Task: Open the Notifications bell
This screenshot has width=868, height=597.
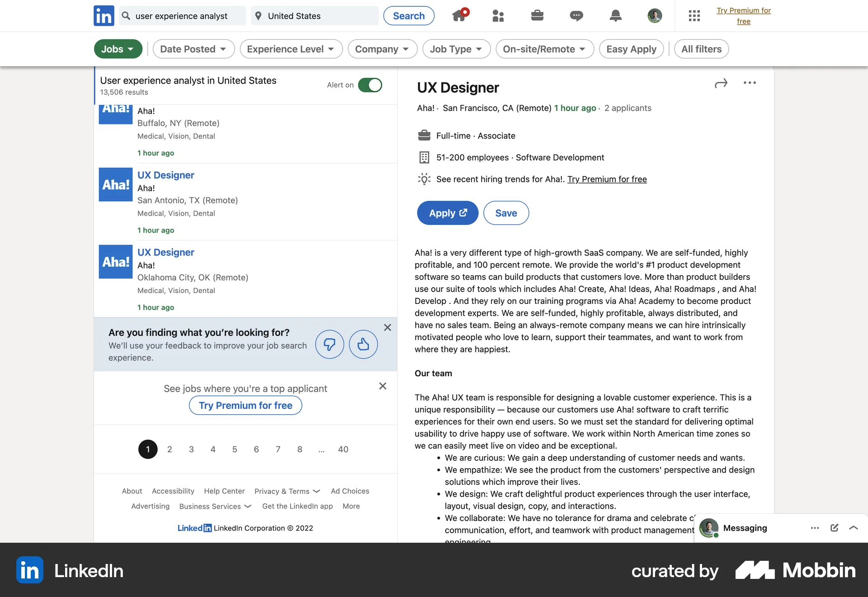Action: [615, 16]
